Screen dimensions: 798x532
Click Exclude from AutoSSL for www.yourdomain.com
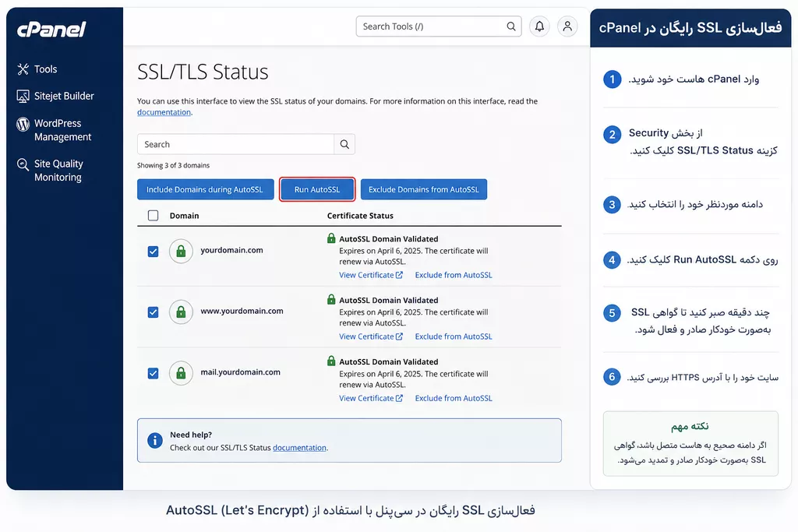454,336
